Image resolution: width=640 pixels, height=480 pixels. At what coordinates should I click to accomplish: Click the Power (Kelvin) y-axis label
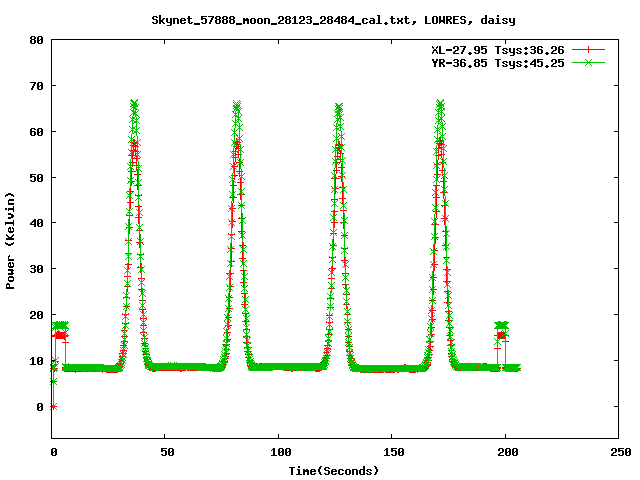(x=10, y=241)
